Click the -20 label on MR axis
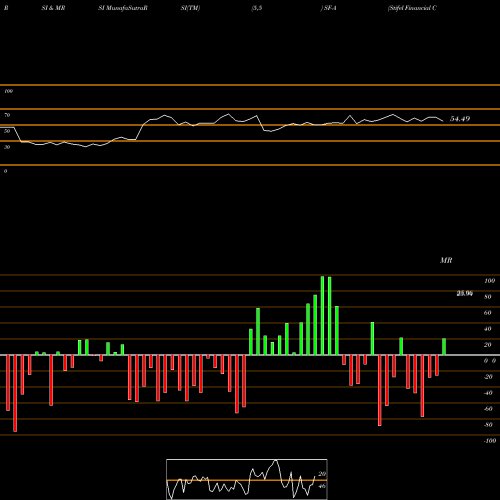 pos(488,377)
